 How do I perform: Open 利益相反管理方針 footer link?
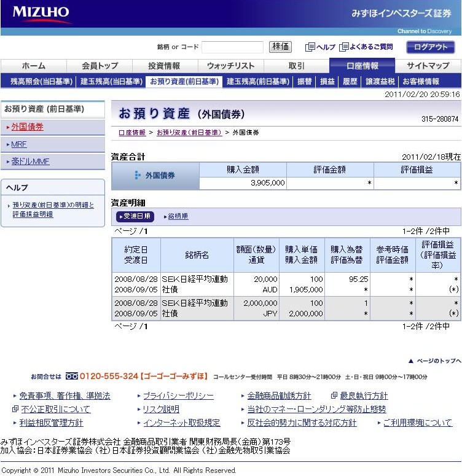pos(51,423)
